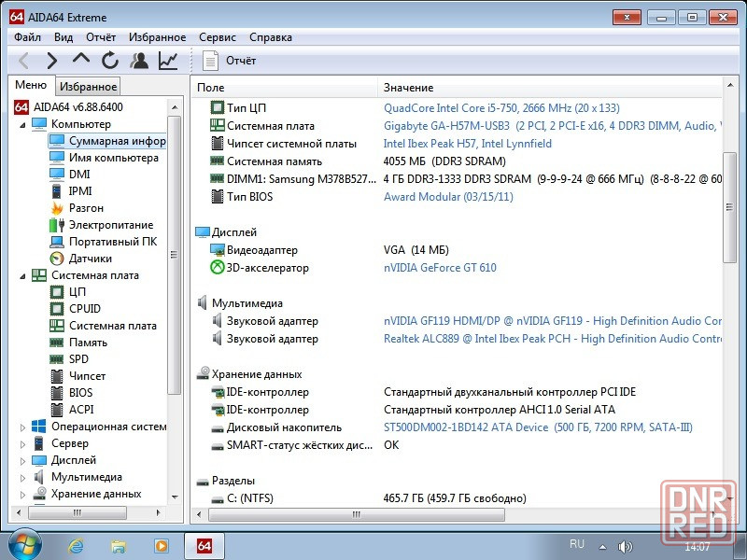Expand the Сервер tree node
This screenshot has height=560, width=747.
(x=22, y=444)
